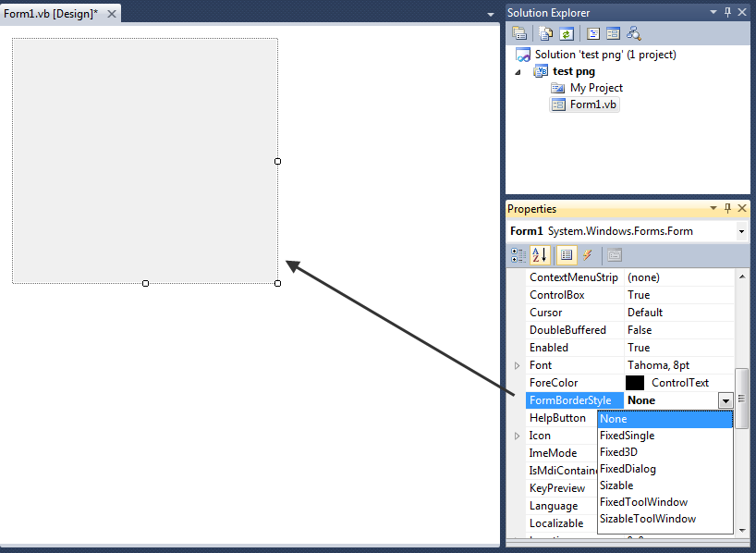Switch Properties grid to Categorized view
The image size is (756, 553).
coord(519,255)
